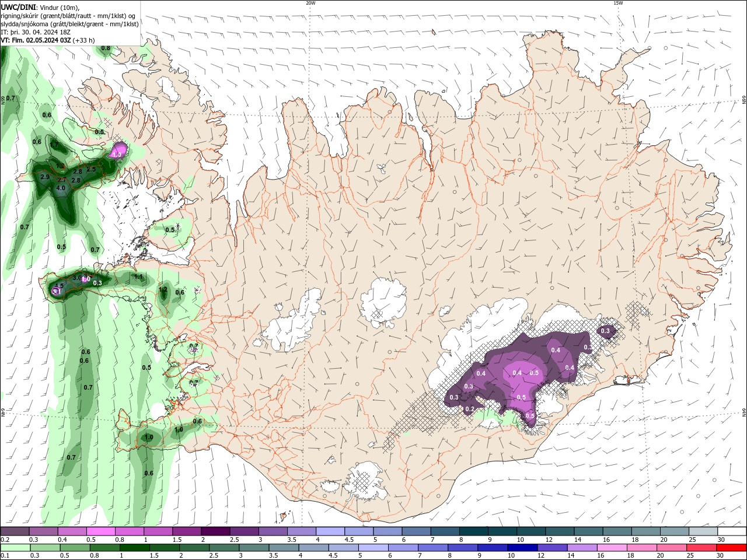Select the top legend swatch labeled 12
747x560 pixels.
pos(560,531)
